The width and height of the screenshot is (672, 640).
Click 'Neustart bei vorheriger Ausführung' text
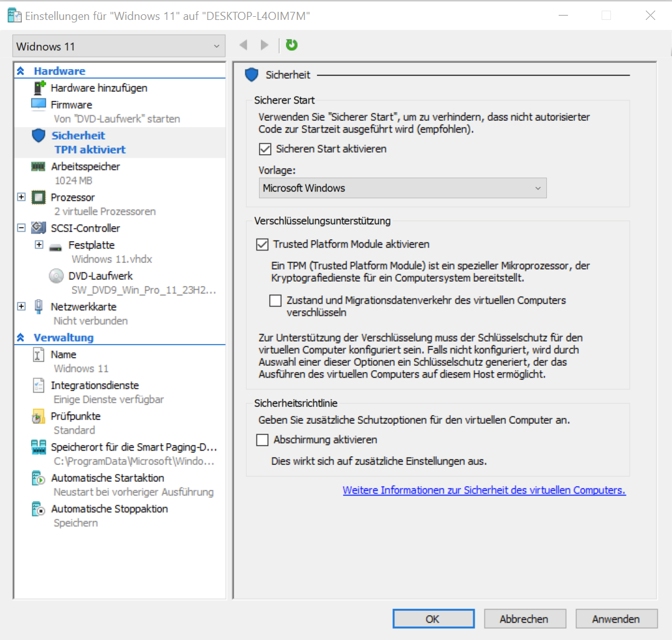click(x=133, y=492)
